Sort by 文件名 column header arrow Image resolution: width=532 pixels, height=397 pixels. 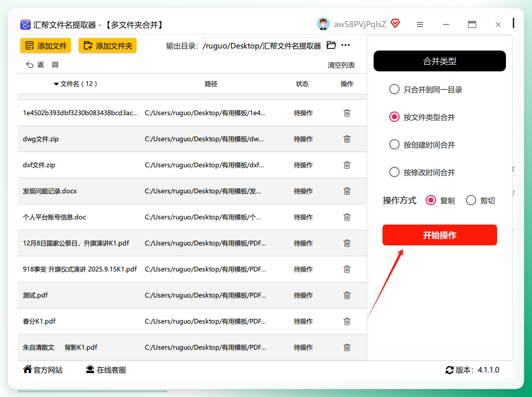56,84
